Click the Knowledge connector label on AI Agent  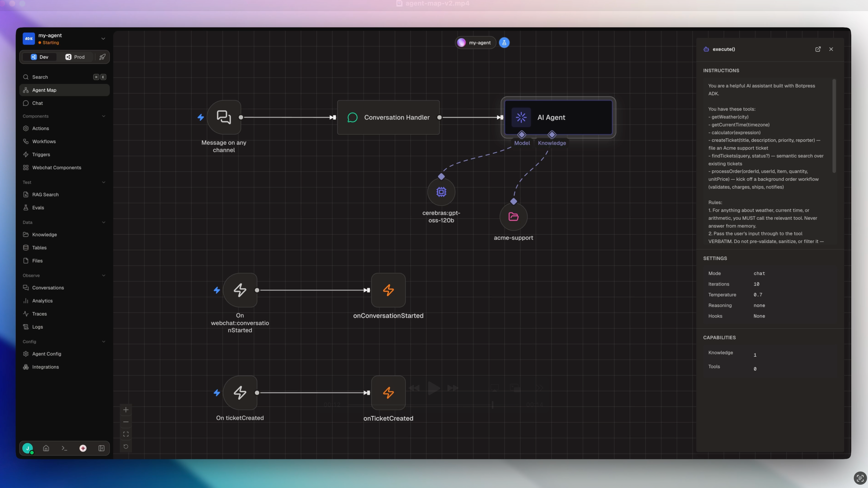pyautogui.click(x=552, y=143)
